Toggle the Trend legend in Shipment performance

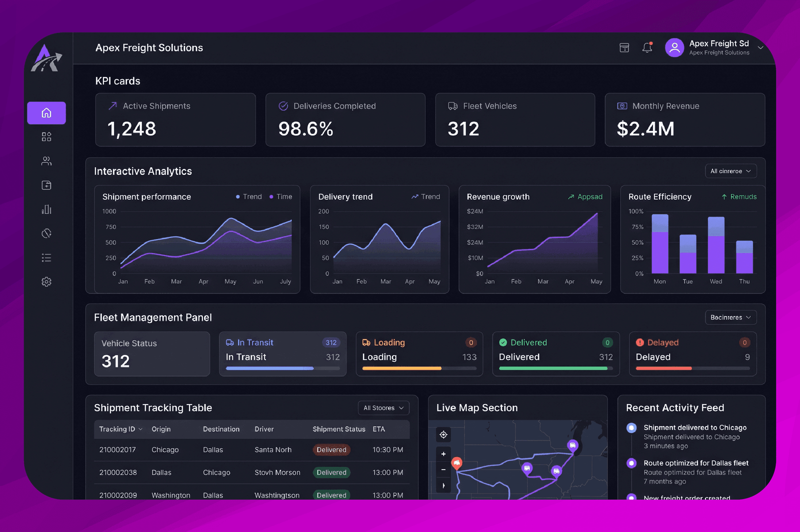249,197
